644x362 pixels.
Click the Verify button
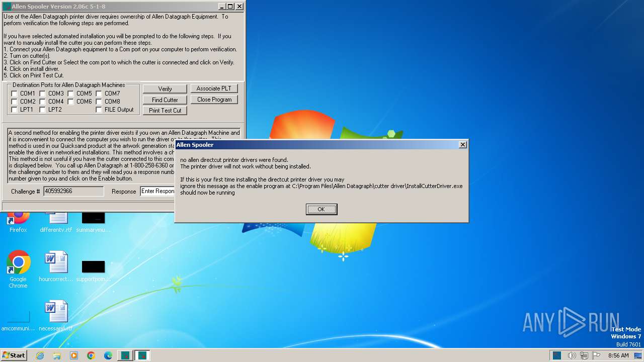[165, 89]
